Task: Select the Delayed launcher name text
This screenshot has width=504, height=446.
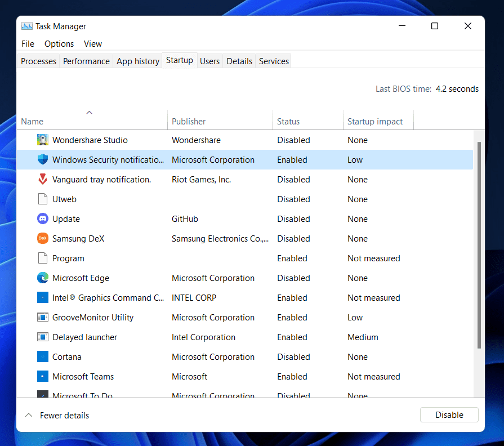Action: tap(84, 337)
